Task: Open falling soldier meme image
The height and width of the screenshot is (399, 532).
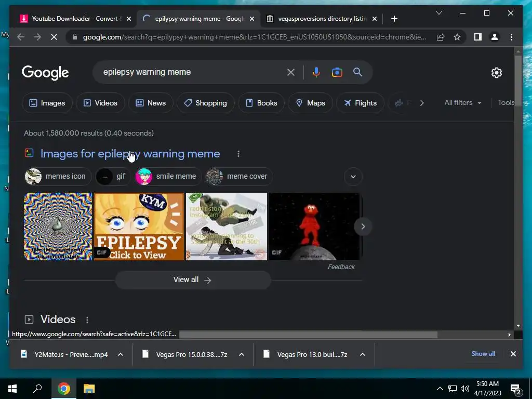Action: (x=227, y=227)
